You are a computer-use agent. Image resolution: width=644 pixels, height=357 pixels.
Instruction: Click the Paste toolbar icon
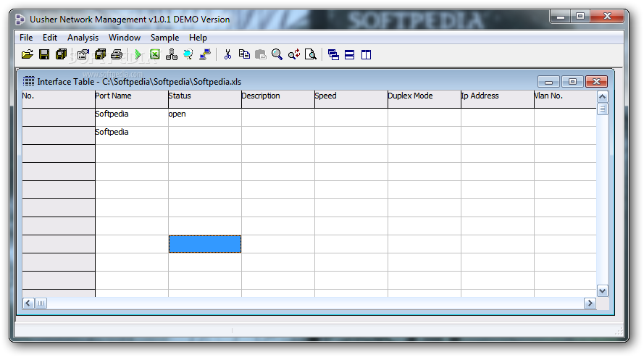click(261, 54)
